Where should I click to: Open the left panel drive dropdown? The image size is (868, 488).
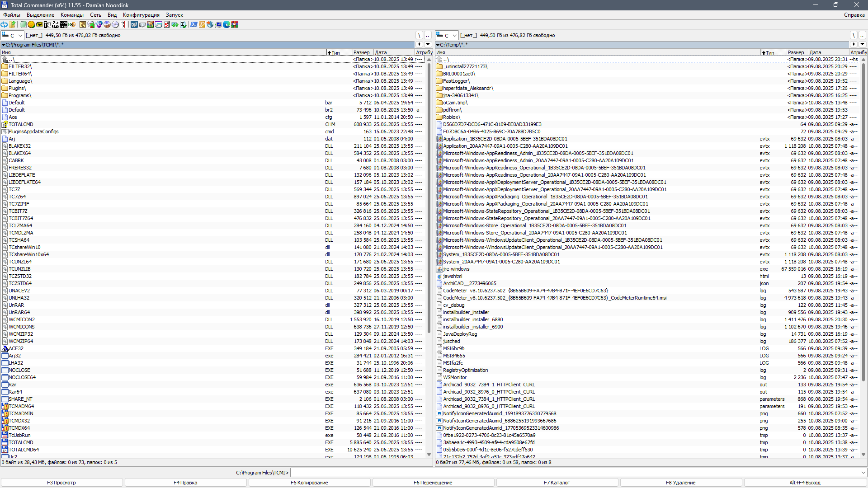click(x=12, y=35)
